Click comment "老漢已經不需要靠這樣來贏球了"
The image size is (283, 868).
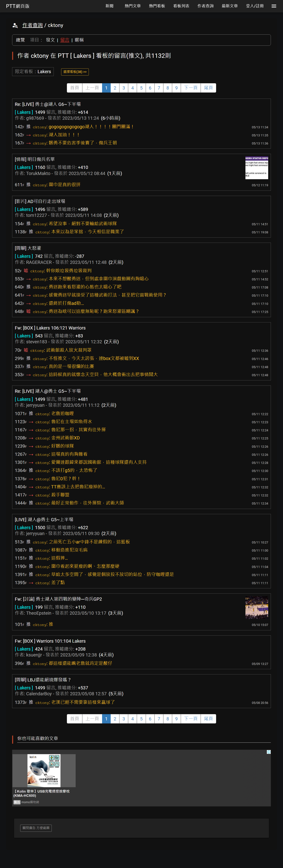coord(83,702)
